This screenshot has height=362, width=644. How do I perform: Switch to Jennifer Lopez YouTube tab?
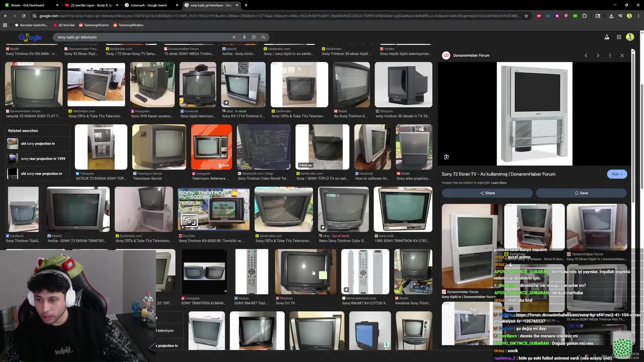pos(91,5)
